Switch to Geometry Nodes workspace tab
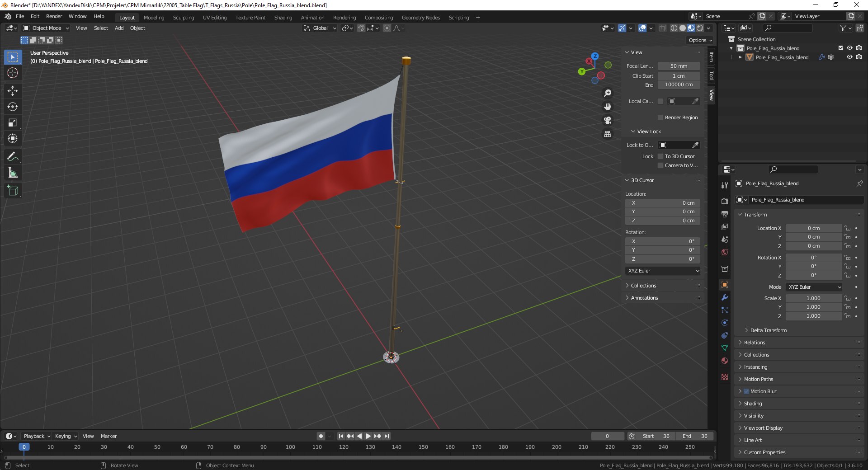868x470 pixels. pos(420,18)
